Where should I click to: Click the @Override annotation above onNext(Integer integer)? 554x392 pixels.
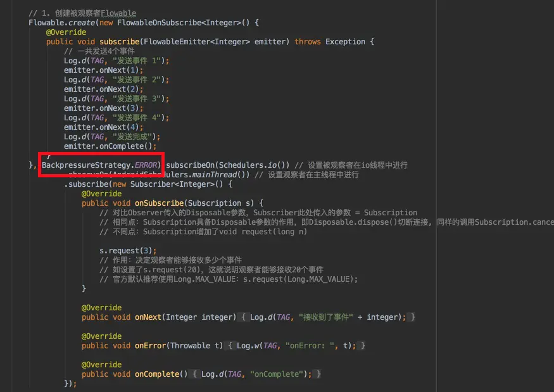click(x=101, y=308)
